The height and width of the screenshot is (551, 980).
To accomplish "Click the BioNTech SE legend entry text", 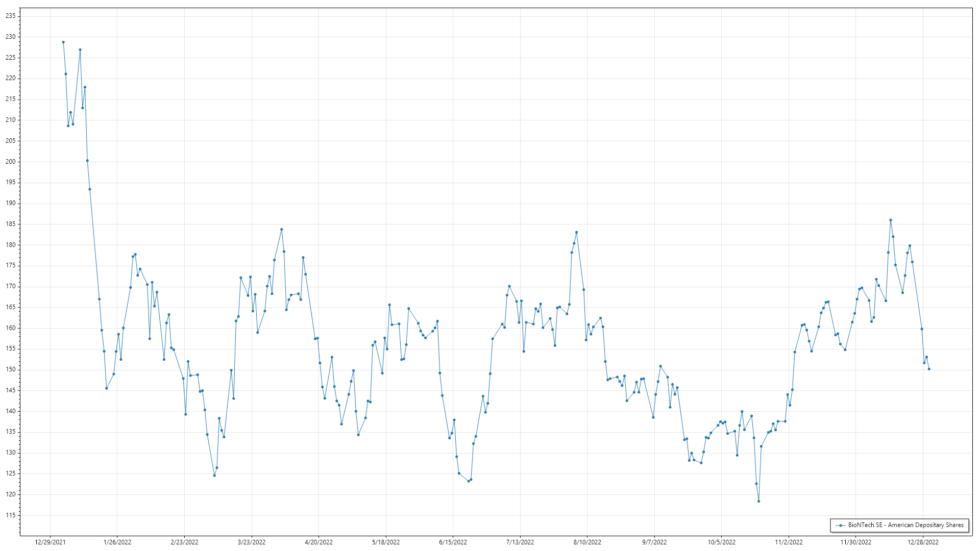I will (x=905, y=525).
